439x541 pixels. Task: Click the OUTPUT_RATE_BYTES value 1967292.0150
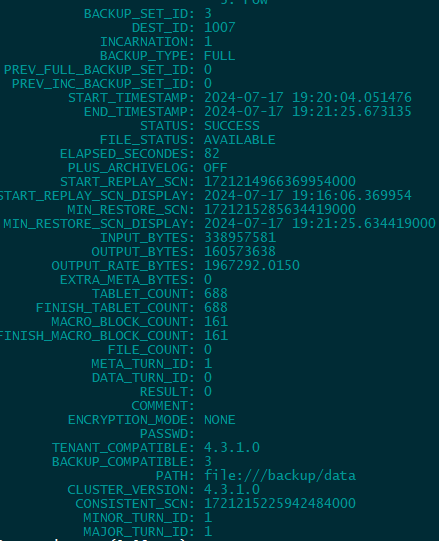click(252, 265)
